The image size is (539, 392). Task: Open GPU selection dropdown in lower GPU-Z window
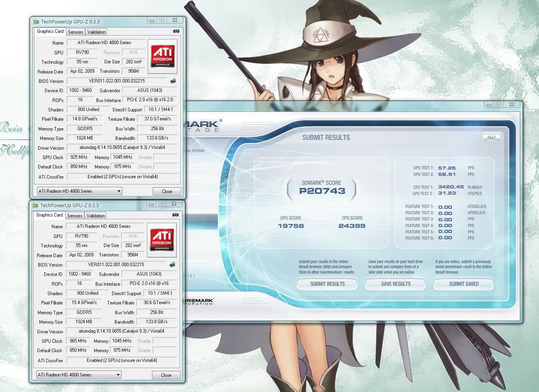click(79, 375)
